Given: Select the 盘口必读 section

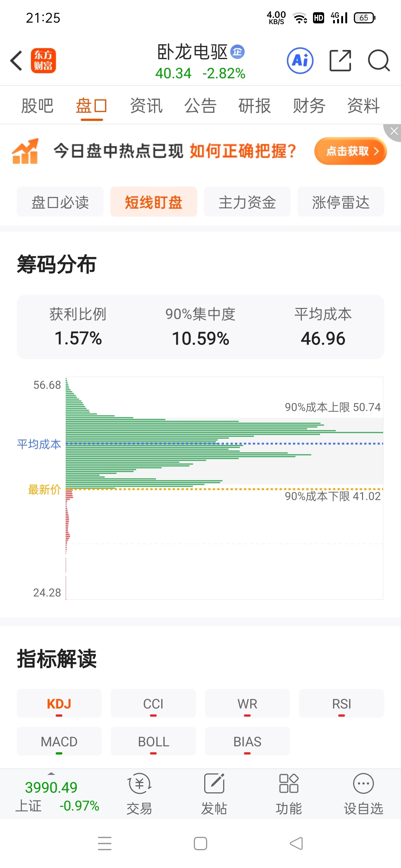Looking at the screenshot, I should (60, 202).
